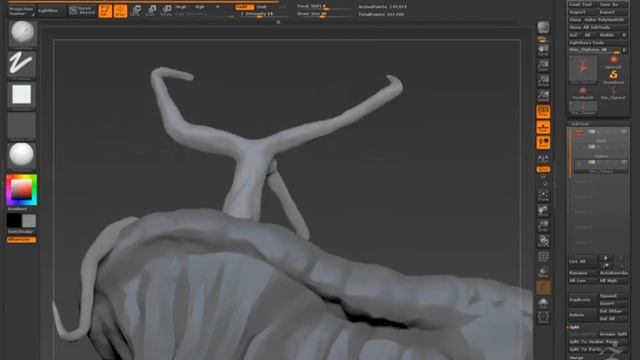This screenshot has width=640, height=360.
Task: Select the Skin_ZSphere tool thumbnail
Action: pos(613,93)
